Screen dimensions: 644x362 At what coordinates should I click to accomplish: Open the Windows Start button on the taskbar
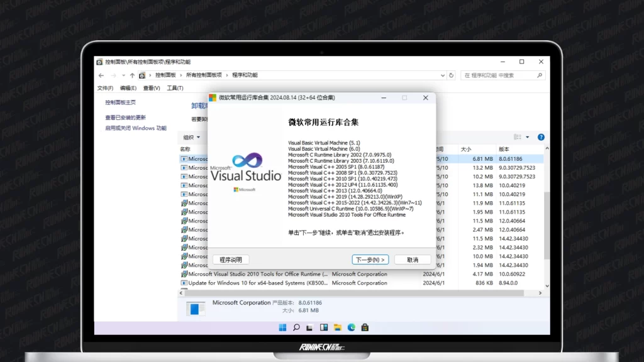click(282, 327)
